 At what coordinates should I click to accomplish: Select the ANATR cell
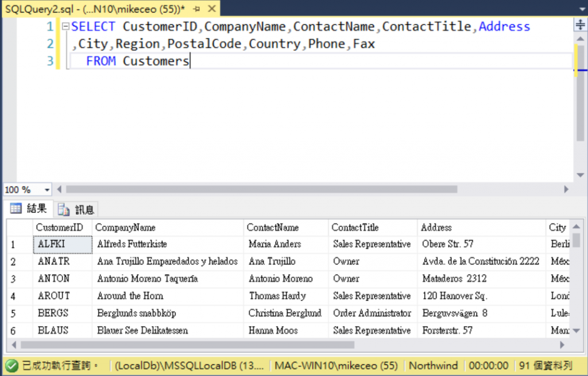(x=63, y=262)
